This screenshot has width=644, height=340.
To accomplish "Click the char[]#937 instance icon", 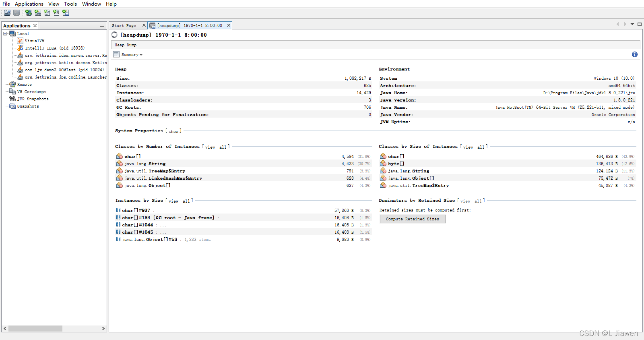I will (x=118, y=210).
